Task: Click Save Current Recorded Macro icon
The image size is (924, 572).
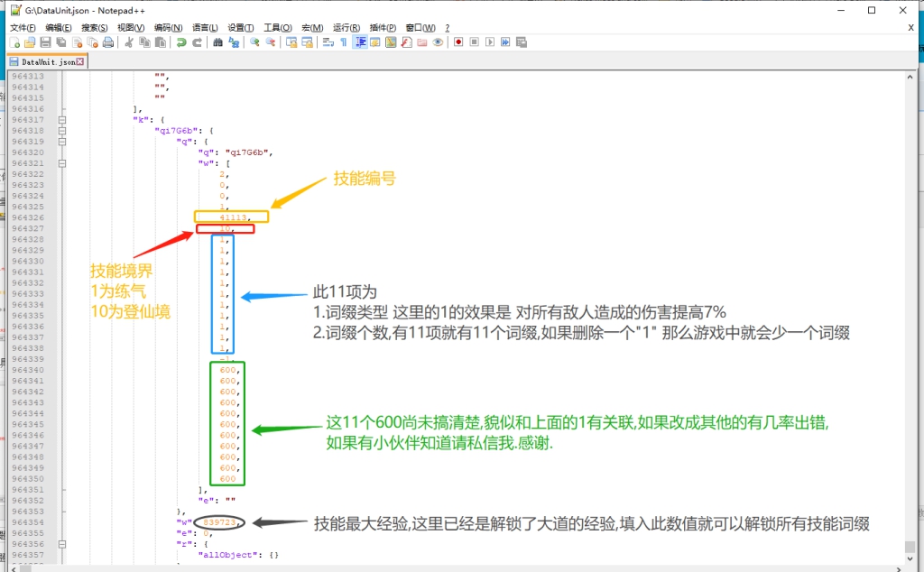Action: click(x=522, y=42)
